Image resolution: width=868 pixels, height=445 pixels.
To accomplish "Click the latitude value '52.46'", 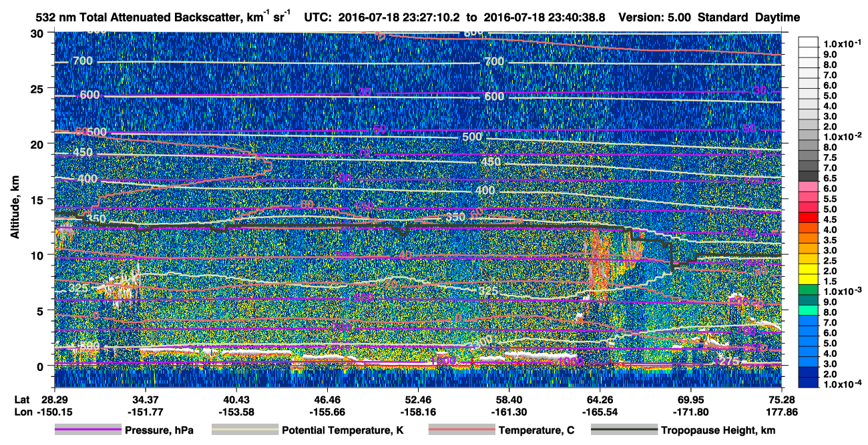I will point(417,399).
